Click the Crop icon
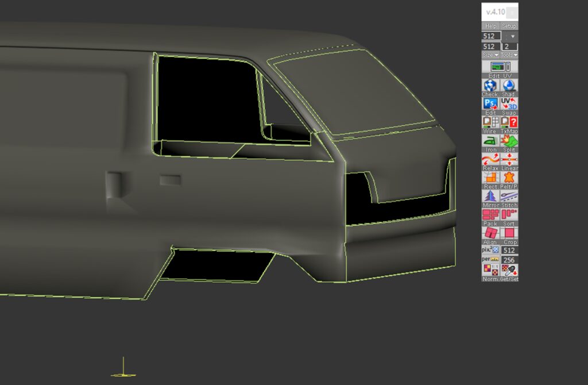Screen dimensions: 588x385 [x=509, y=233]
